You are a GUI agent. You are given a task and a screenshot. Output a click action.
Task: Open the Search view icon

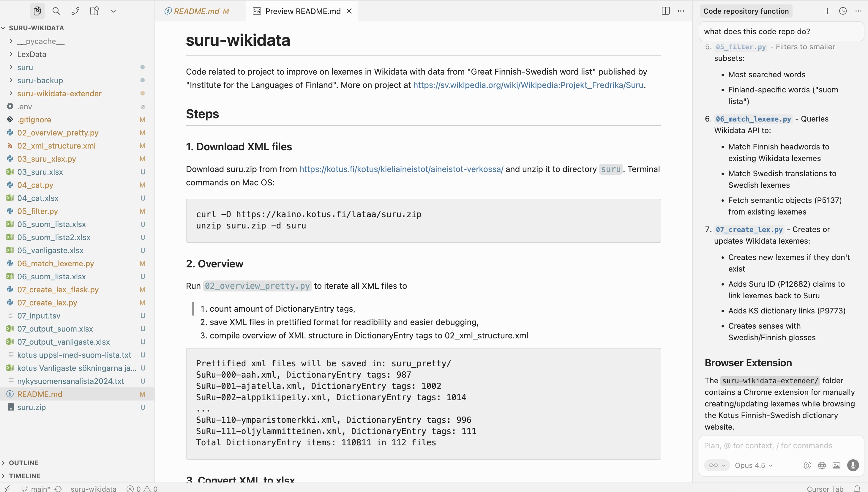(x=56, y=11)
